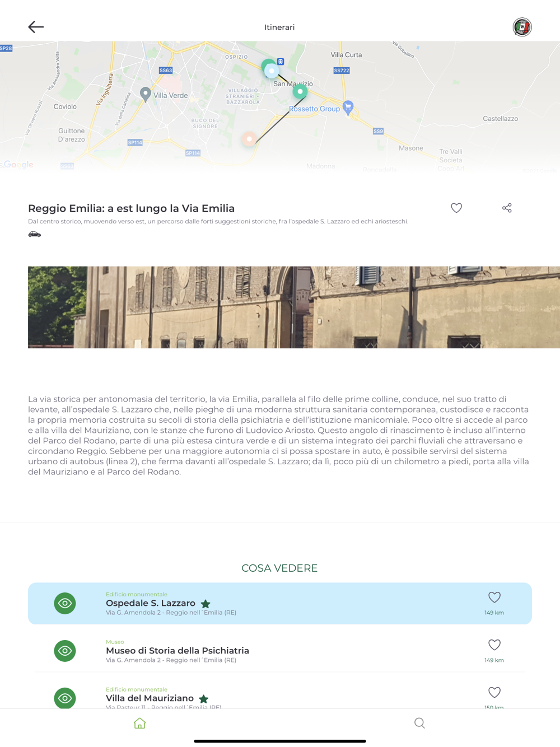Viewport: 560px width, 747px height.
Task: Click the itinerary subtitle 'Dal centro storico'
Action: [x=218, y=221]
